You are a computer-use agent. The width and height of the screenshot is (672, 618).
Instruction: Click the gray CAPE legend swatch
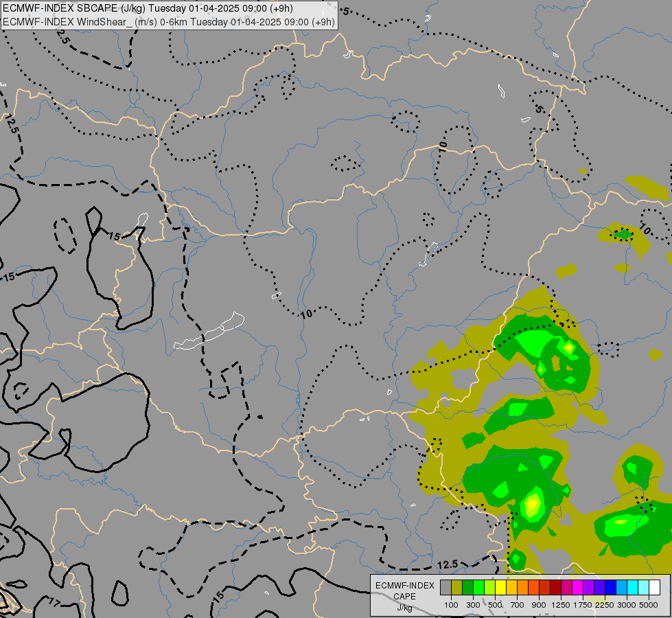click(x=445, y=588)
